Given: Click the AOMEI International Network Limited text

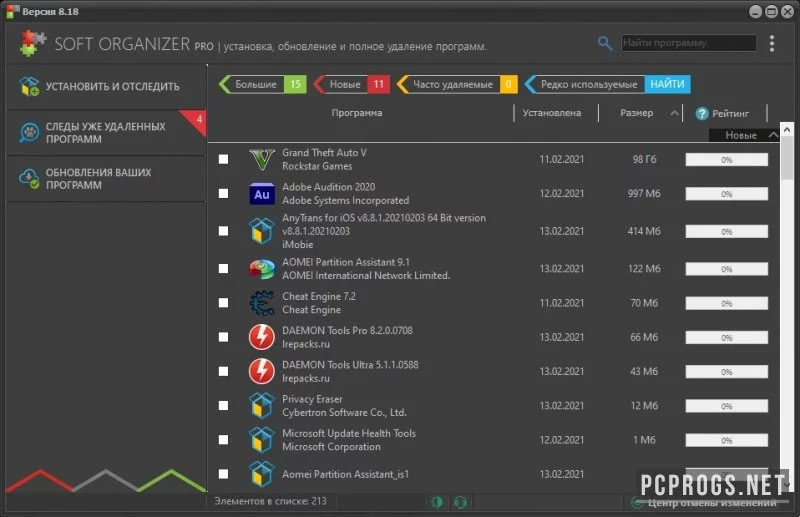Looking at the screenshot, I should [366, 276].
